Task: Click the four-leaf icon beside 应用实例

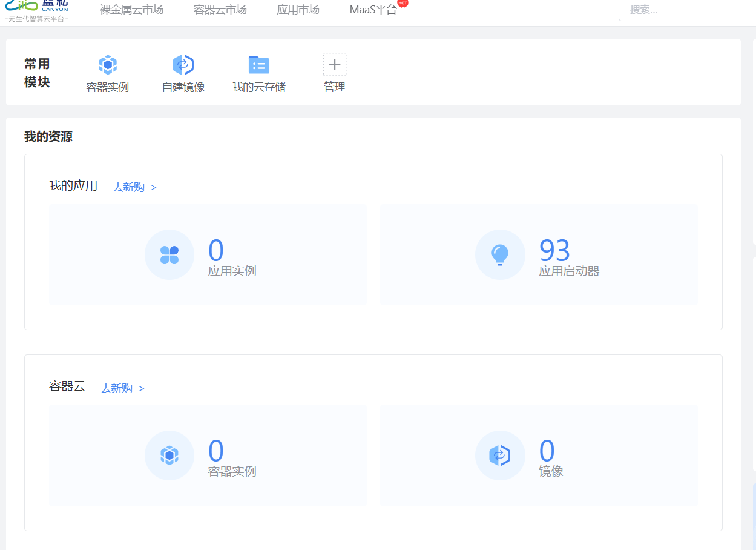Action: click(x=169, y=255)
